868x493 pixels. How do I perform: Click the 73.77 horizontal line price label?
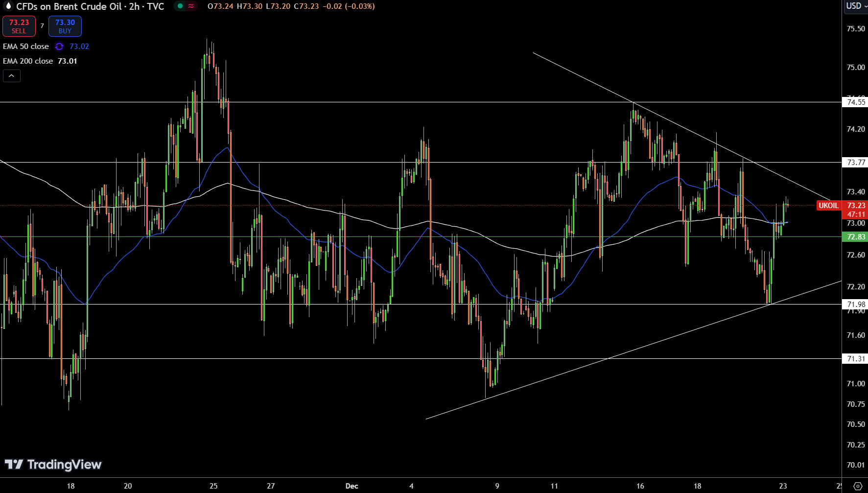point(855,163)
